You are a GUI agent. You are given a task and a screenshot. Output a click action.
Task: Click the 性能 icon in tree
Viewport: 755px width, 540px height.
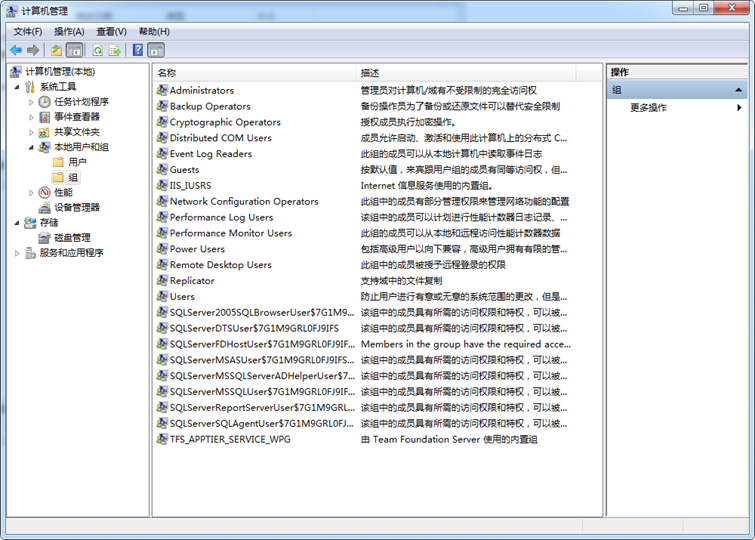(44, 193)
